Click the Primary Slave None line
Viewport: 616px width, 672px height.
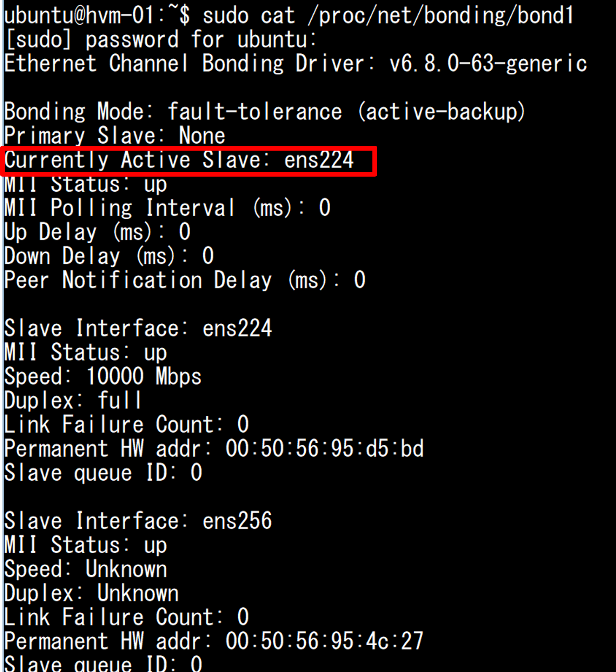point(115,136)
